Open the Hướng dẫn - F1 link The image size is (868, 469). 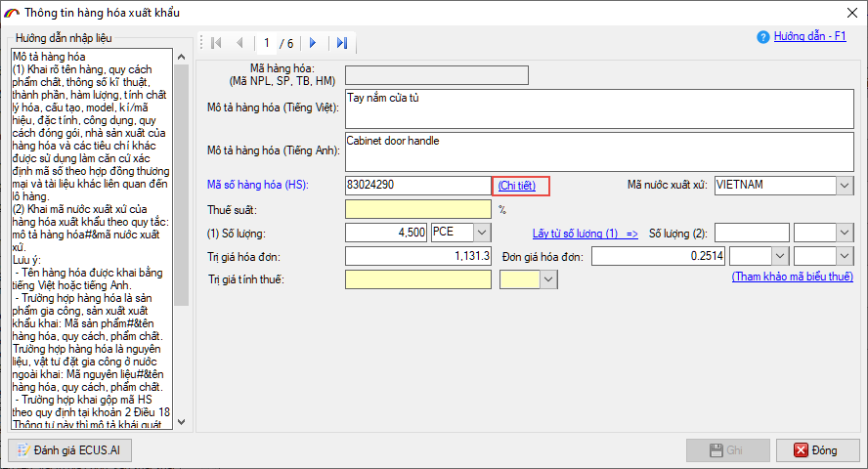tap(810, 37)
